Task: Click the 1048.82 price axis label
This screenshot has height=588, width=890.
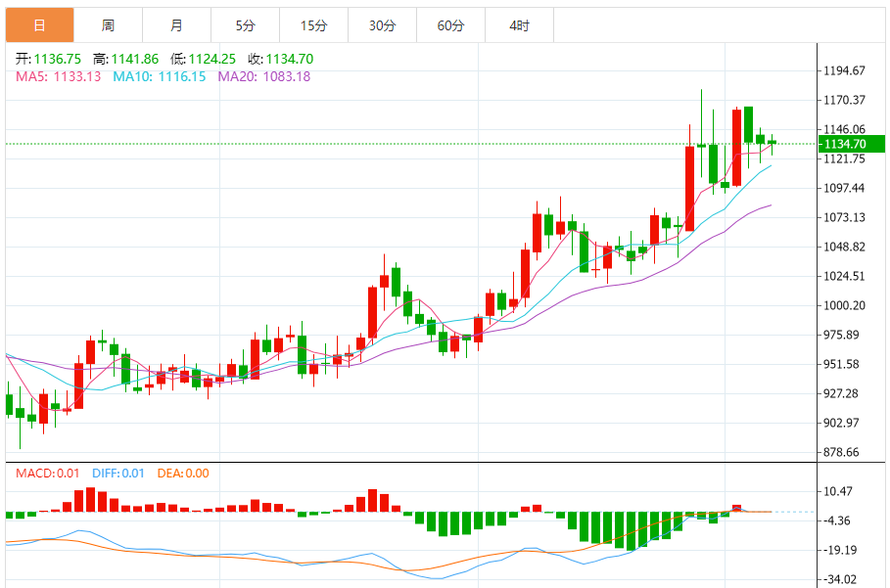Action: coord(845,247)
